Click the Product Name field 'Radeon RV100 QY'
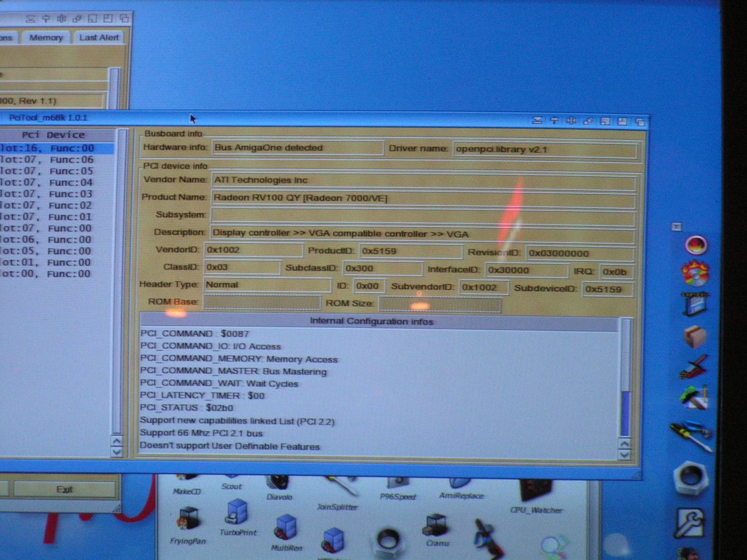This screenshot has height=560, width=747. (x=423, y=198)
